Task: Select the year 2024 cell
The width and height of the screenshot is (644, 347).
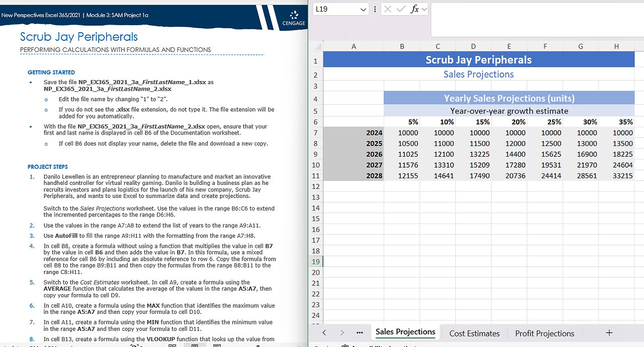Action: 353,133
